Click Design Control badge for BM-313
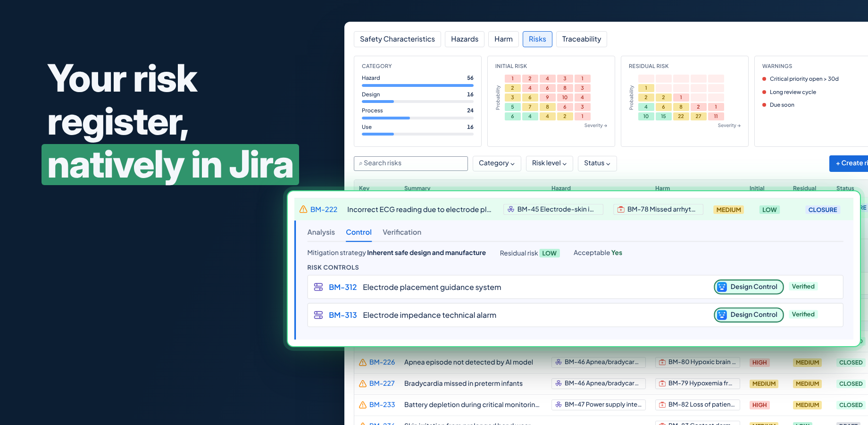This screenshot has width=868, height=425. tap(749, 314)
